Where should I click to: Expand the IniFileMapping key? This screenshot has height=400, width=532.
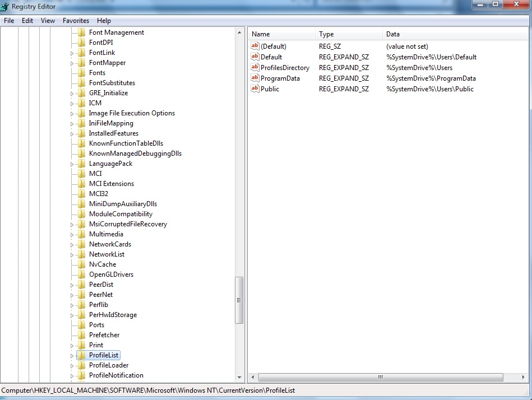72,124
